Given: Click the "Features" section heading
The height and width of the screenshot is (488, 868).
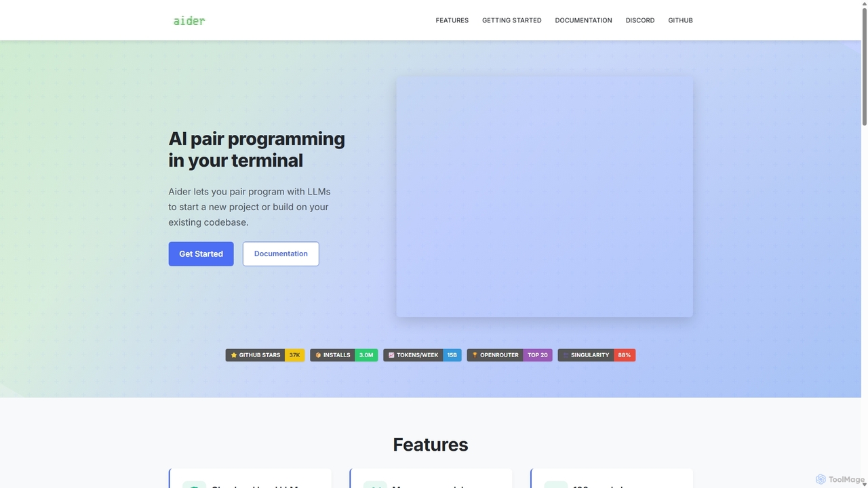Looking at the screenshot, I should click(x=431, y=445).
